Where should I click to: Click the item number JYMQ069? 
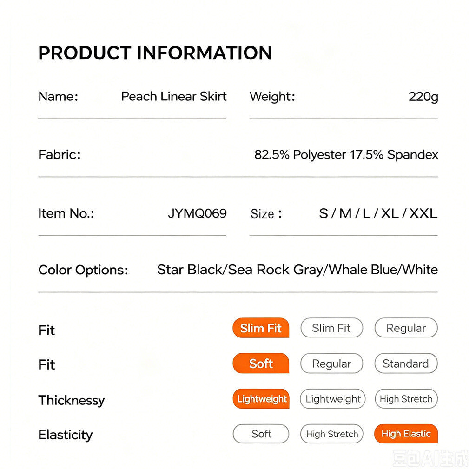pyautogui.click(x=197, y=213)
